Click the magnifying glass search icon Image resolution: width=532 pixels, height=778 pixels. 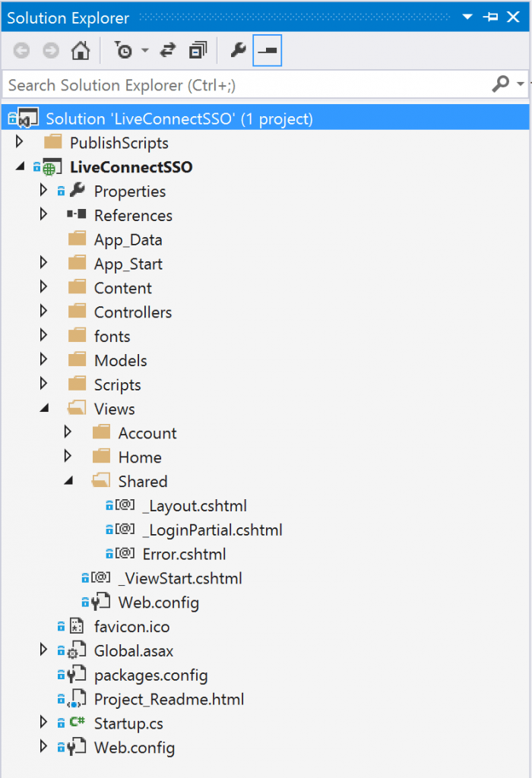[x=501, y=84]
